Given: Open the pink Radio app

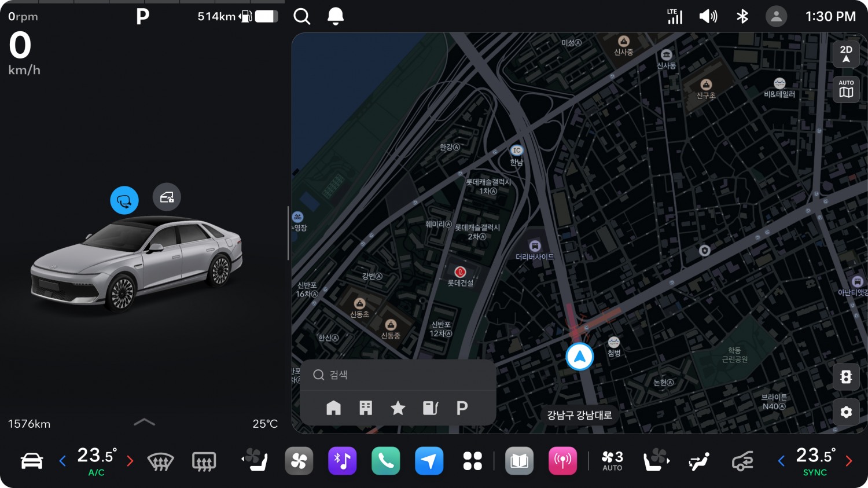Looking at the screenshot, I should 563,461.
